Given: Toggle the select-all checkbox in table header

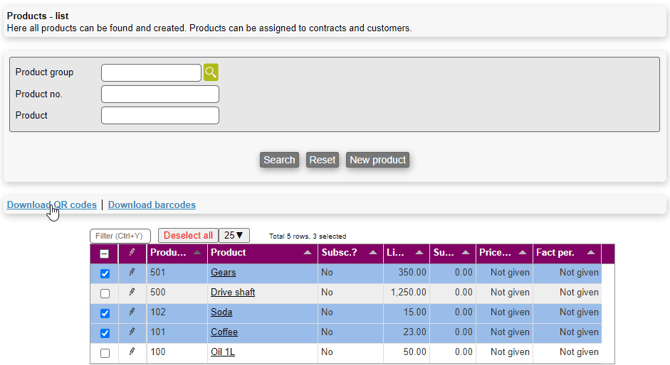Looking at the screenshot, I should click(104, 254).
